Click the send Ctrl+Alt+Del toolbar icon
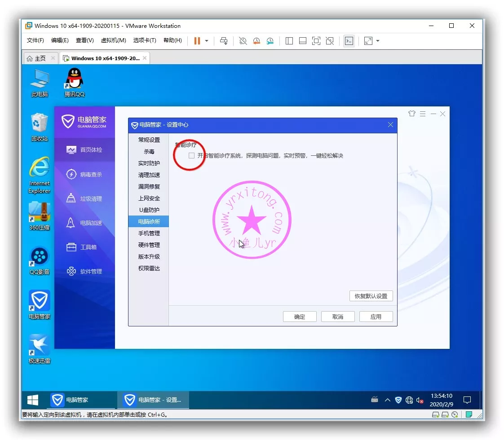The height and width of the screenshot is (440, 504). (x=223, y=41)
